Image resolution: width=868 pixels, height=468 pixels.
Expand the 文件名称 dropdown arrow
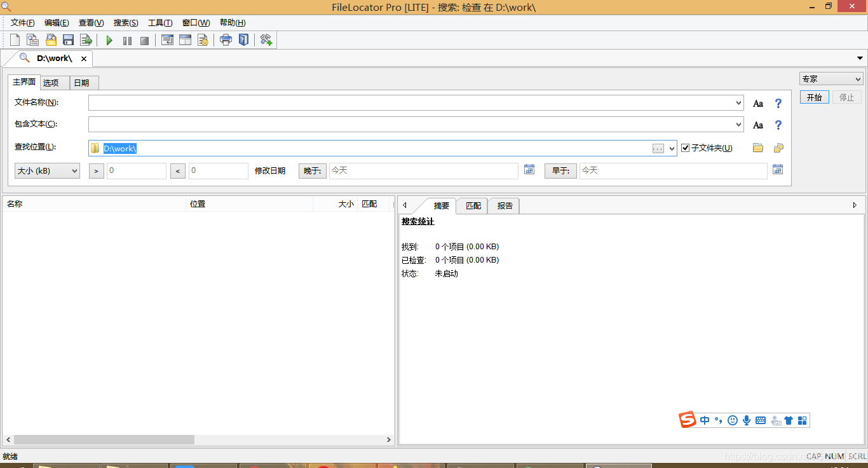738,103
